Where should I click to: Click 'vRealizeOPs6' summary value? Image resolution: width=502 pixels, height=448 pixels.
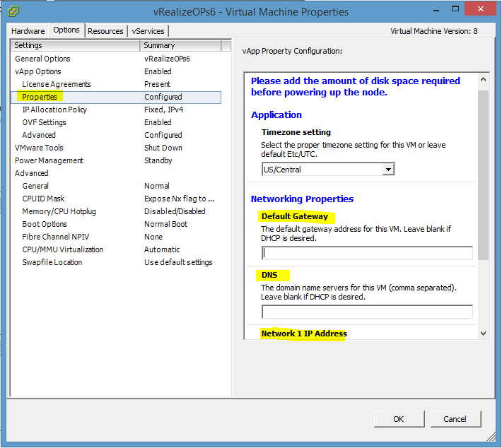[x=167, y=59]
